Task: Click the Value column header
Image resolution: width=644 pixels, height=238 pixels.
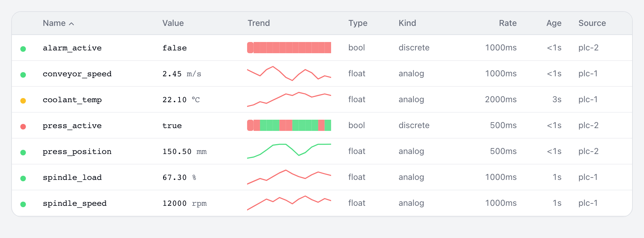Action: click(x=173, y=23)
